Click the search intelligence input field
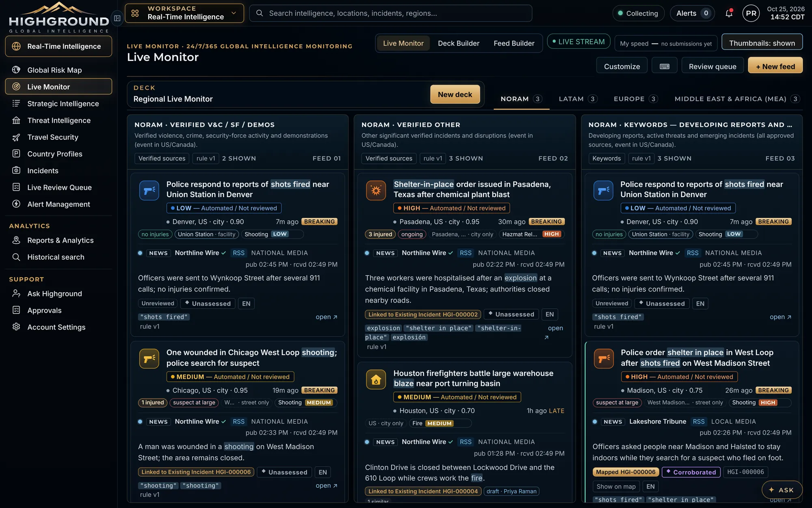This screenshot has height=508, width=812. (391, 13)
